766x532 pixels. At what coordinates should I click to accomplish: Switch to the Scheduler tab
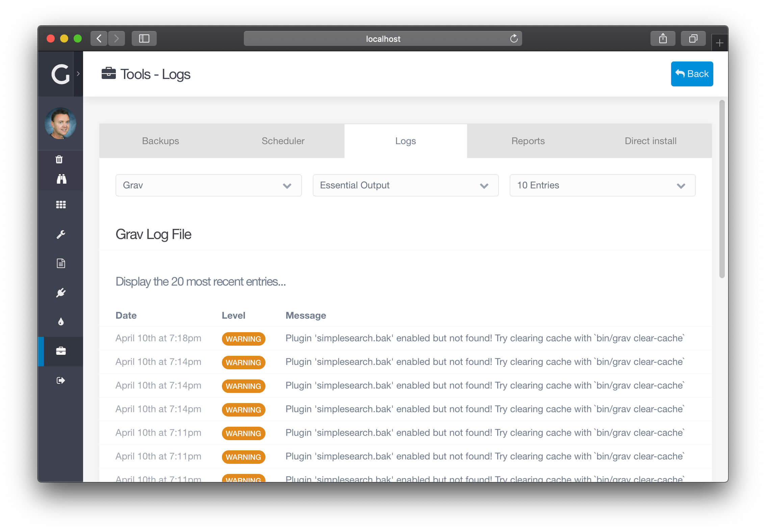283,141
